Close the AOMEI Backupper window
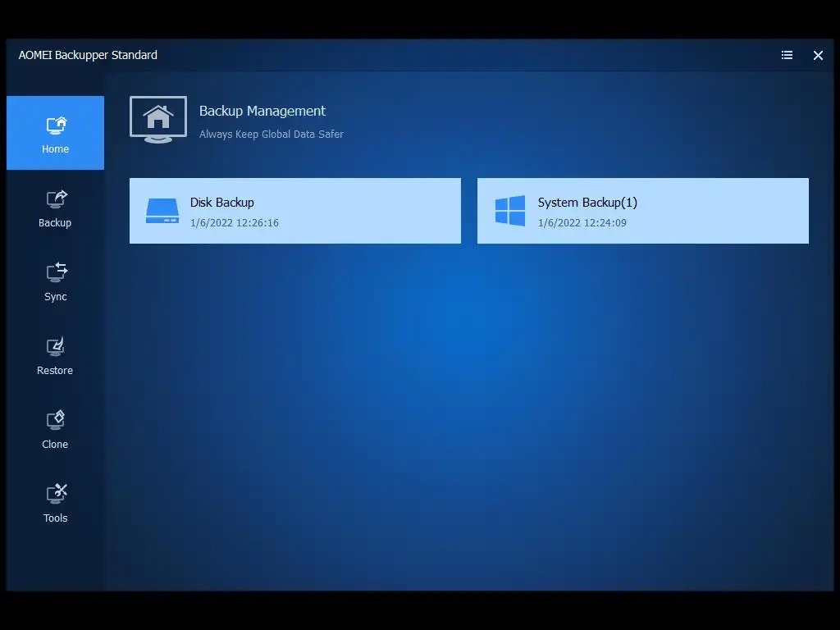 818,55
